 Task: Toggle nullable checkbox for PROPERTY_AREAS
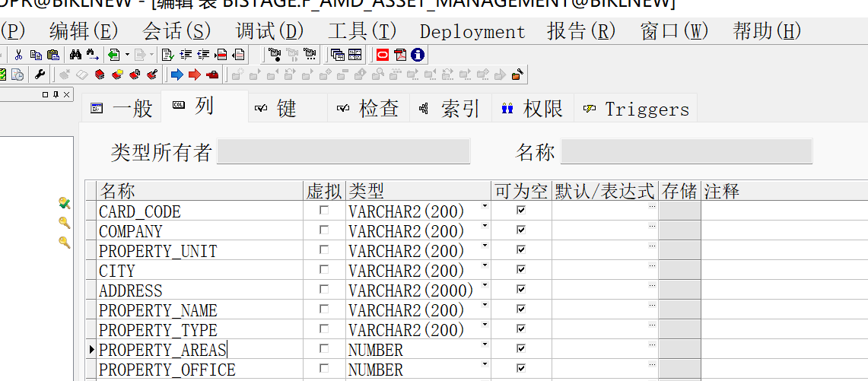pyautogui.click(x=521, y=348)
